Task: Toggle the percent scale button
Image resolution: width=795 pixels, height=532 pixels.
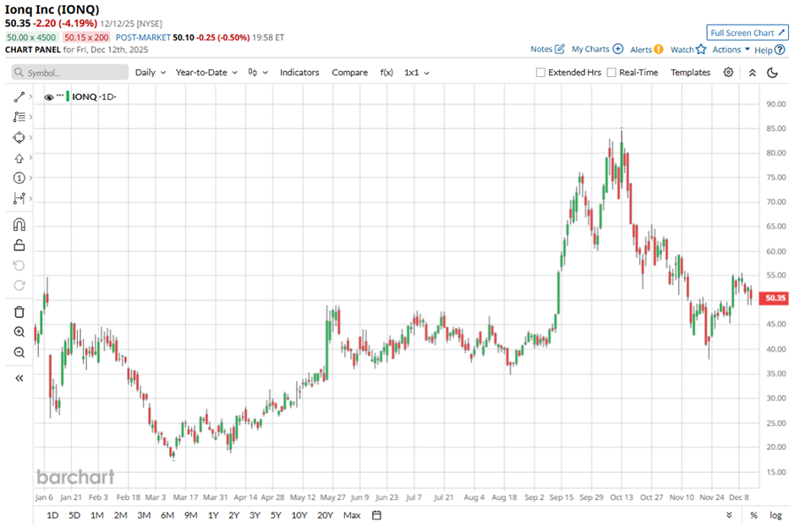Action: pyautogui.click(x=754, y=515)
